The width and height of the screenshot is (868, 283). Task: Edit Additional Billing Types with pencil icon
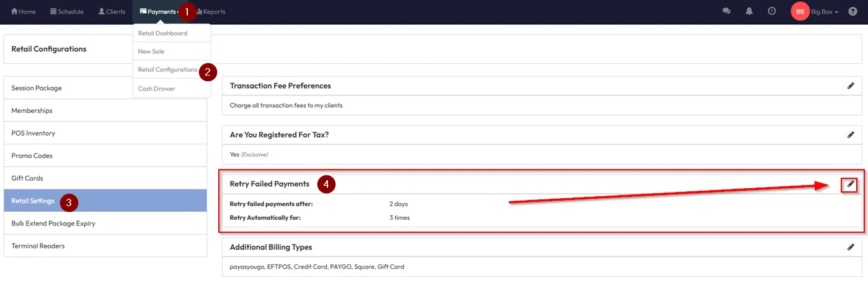[851, 247]
